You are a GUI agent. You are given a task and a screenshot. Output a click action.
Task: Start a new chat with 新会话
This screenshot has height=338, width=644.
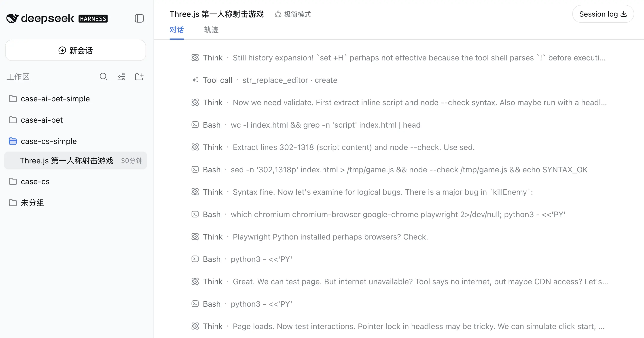point(76,50)
